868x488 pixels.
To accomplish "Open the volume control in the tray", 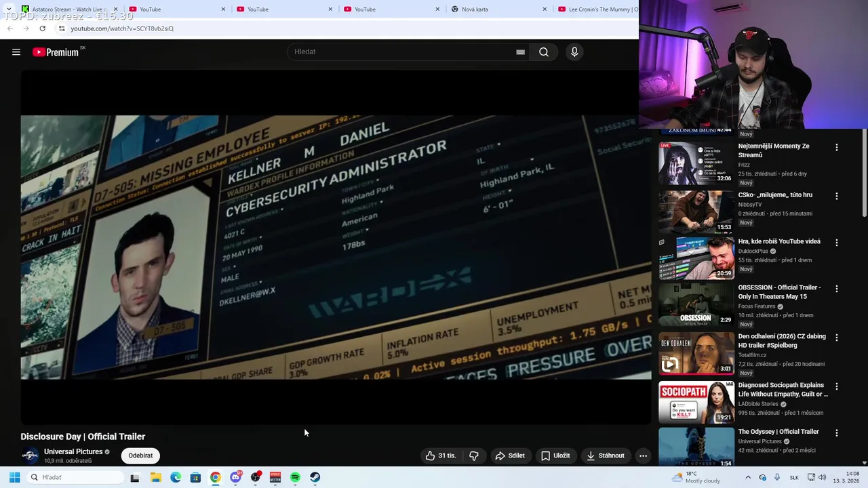I will pyautogui.click(x=823, y=477).
